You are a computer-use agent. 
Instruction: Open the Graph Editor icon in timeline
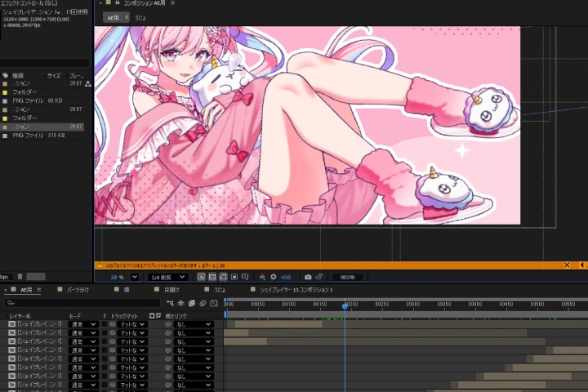coord(214,303)
